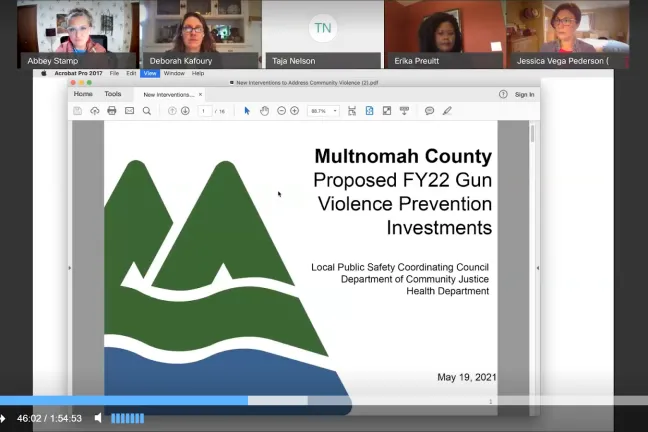Select Erika Preuitt's video tile
Viewport: 648px width, 432px height.
tap(445, 34)
